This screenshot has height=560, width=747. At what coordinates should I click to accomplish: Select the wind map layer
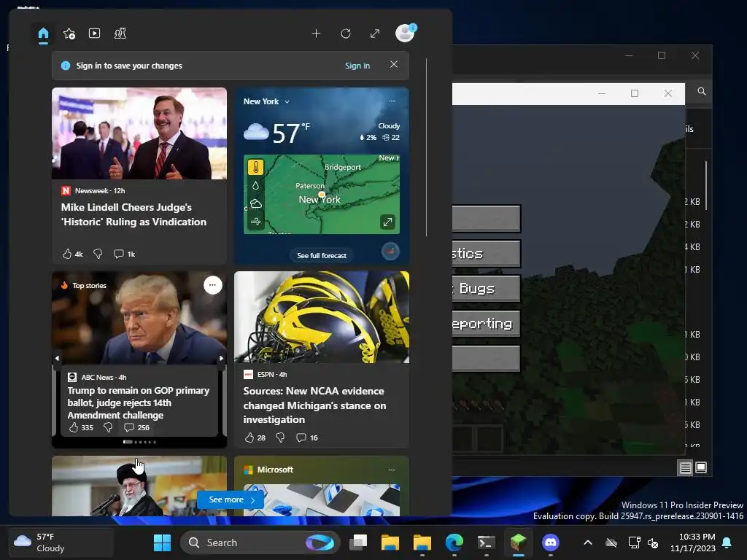(x=256, y=222)
